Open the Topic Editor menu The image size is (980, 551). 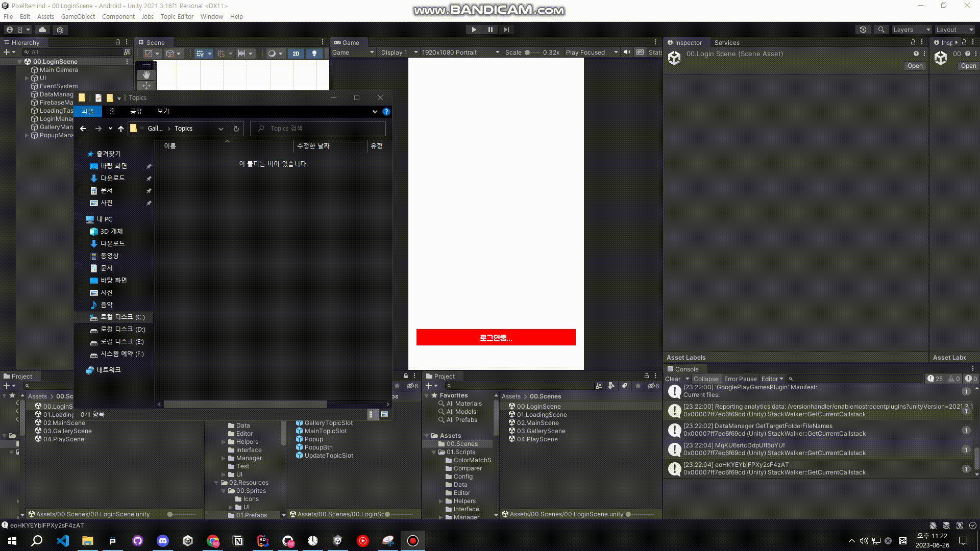(x=177, y=16)
